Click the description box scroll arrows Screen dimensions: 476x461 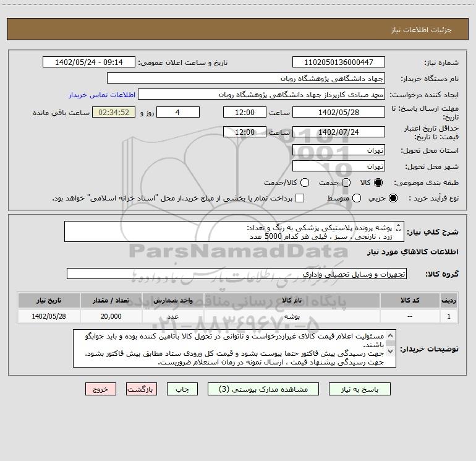point(399,227)
